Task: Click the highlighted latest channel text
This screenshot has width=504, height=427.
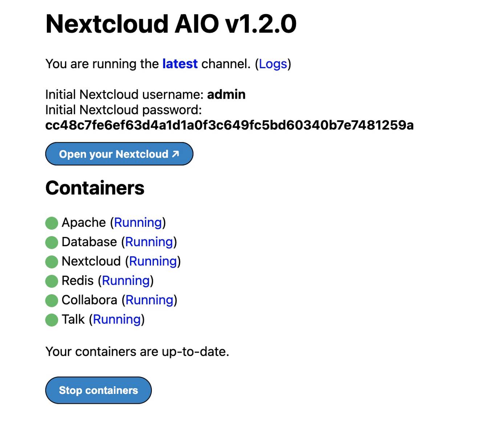Action: click(180, 64)
